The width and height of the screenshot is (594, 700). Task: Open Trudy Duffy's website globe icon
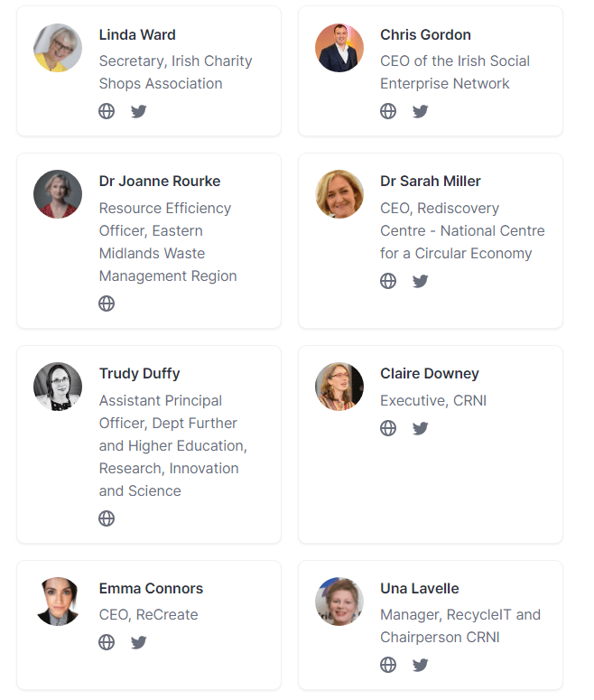107,518
